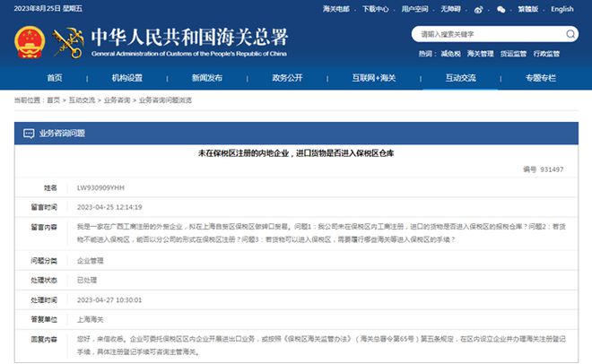Open the 机构设置 navigation tab
The image size is (592, 364).
127,78
